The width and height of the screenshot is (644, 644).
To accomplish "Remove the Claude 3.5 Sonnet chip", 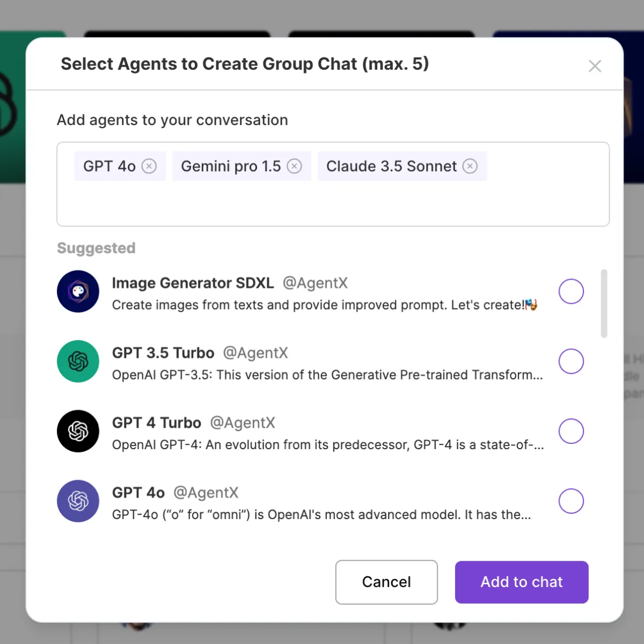I will [470, 166].
